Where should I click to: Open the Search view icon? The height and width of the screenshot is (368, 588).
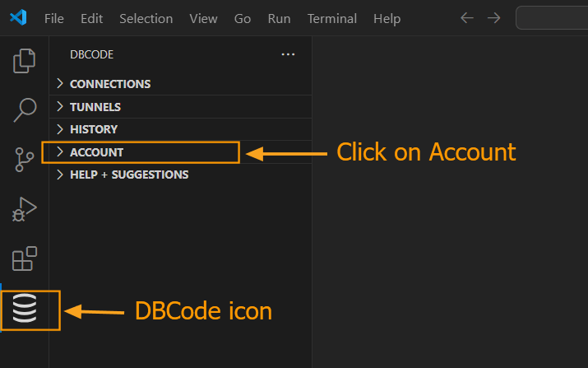click(x=25, y=110)
